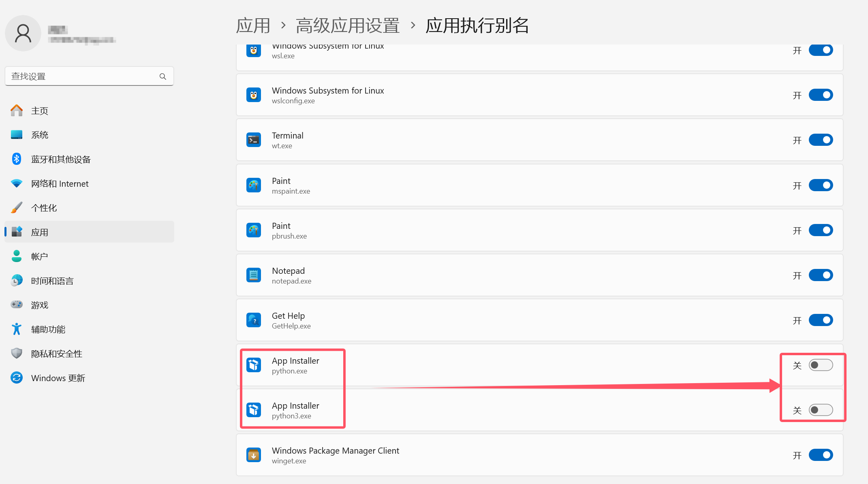Viewport: 868px width, 484px height.
Task: Click the wslconfig.exe penguin icon
Action: 254,95
